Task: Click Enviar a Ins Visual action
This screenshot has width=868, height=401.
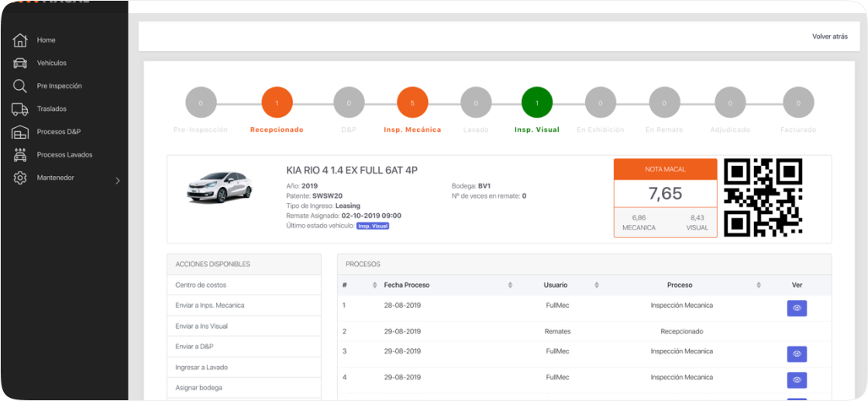Action: tap(244, 327)
